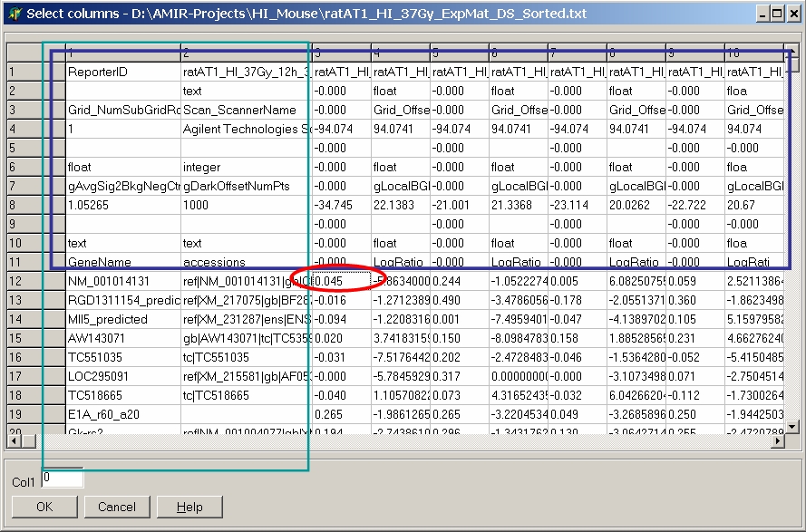Select the Agilent Technologies cell in row 4
The image size is (806, 532).
point(243,129)
